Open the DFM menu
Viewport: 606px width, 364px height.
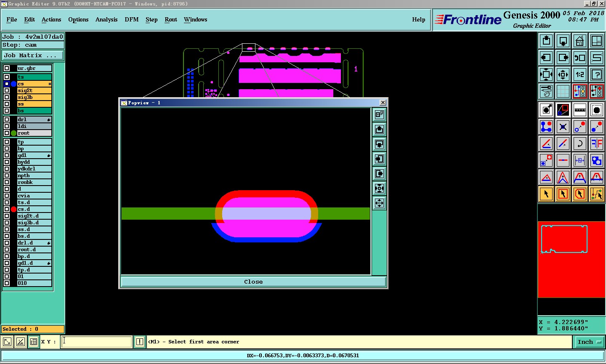132,19
